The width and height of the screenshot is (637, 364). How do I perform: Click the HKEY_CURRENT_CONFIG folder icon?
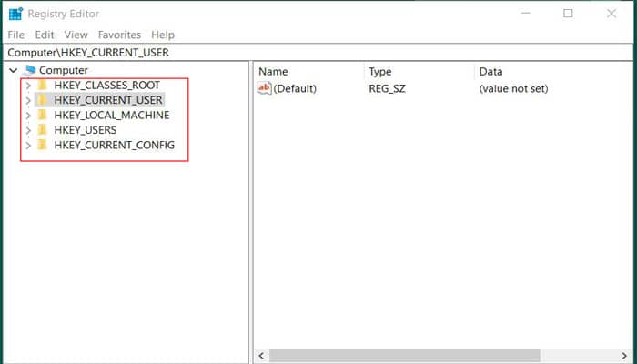pyautogui.click(x=43, y=146)
